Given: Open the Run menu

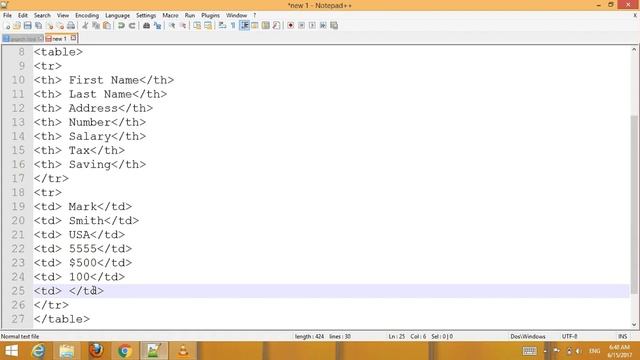Looking at the screenshot, I should 190,15.
